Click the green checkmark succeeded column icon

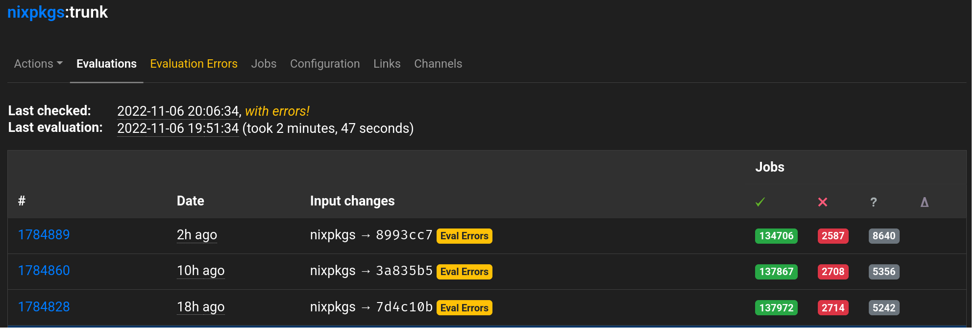tap(760, 202)
